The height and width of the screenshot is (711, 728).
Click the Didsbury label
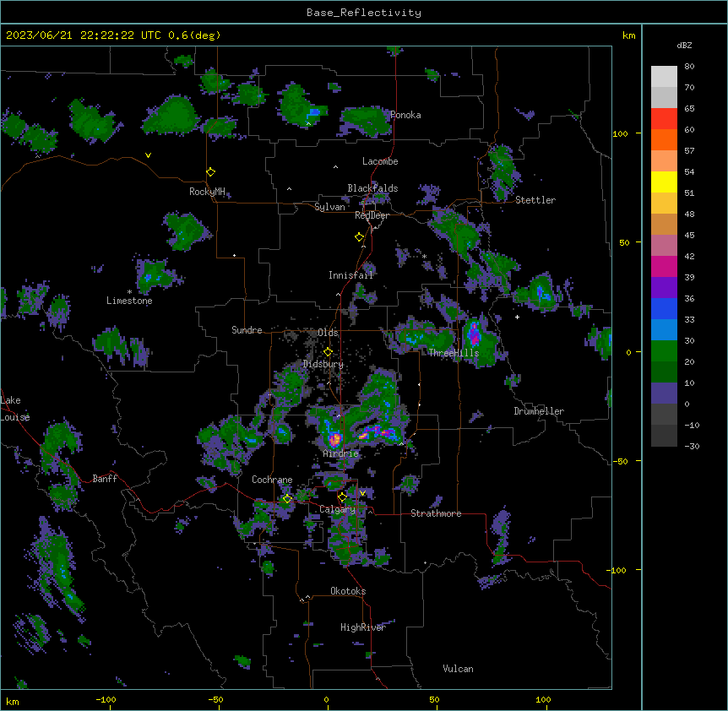click(323, 364)
